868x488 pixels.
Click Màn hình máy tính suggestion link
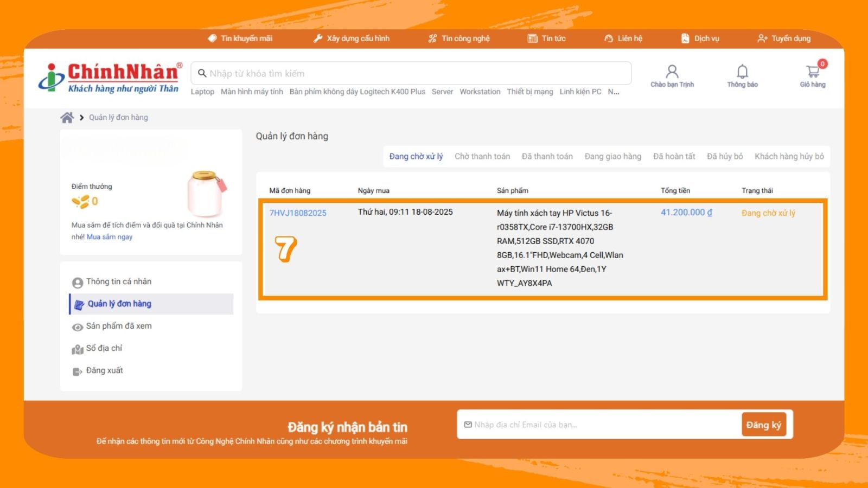[x=252, y=92]
